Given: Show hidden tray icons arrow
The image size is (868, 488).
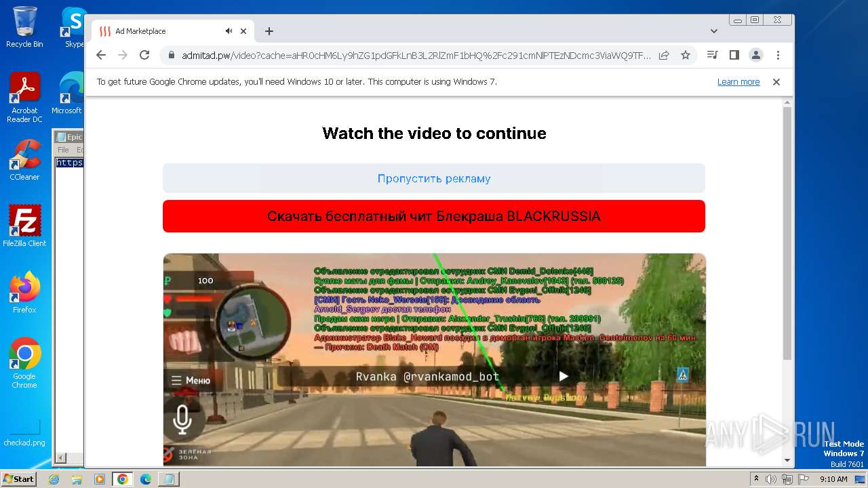Looking at the screenshot, I should (757, 479).
